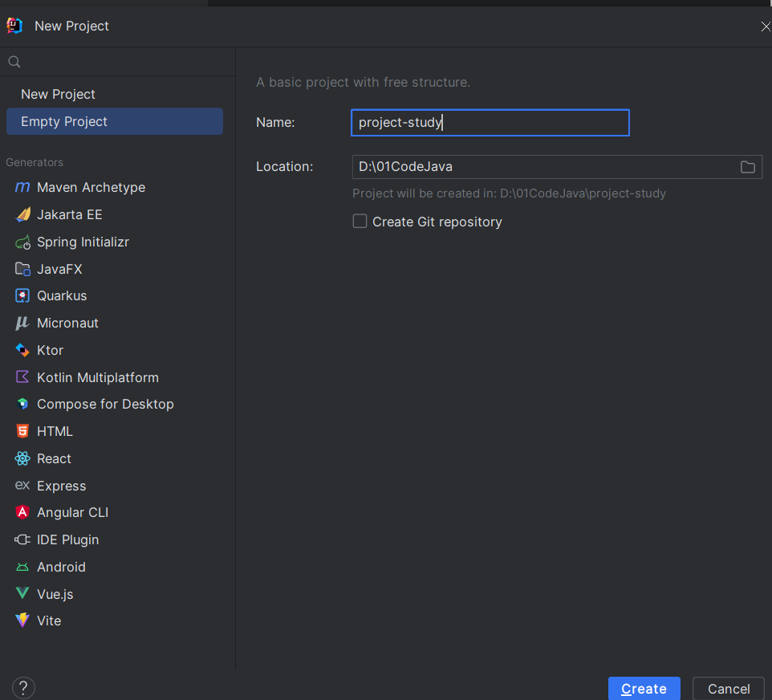
Task: Browse for location with folder icon
Action: click(x=747, y=167)
